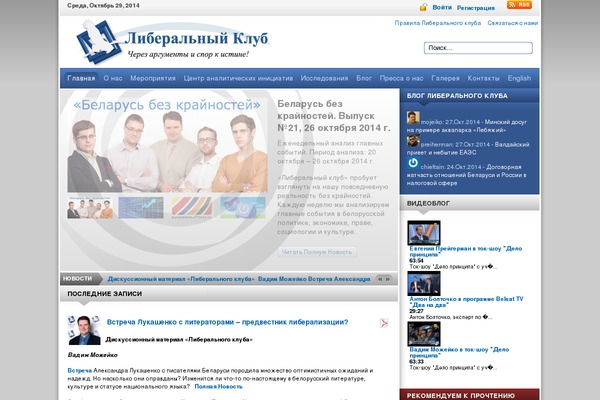Click the orange RSS feed icon

coord(519,5)
